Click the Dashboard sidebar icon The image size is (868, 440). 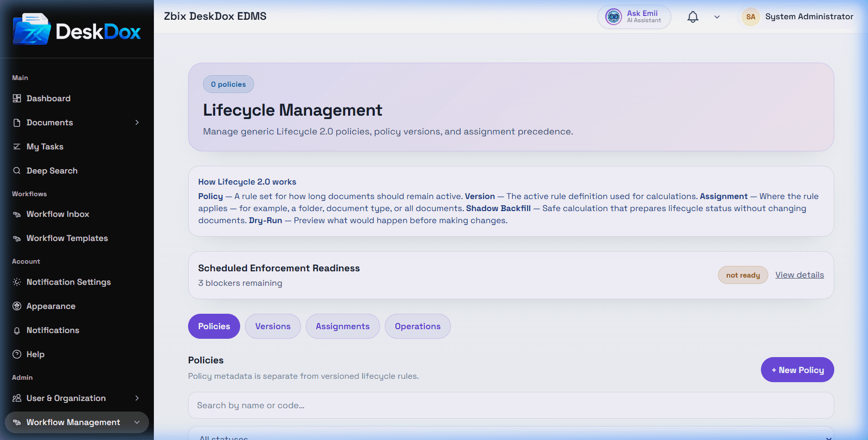pyautogui.click(x=17, y=98)
